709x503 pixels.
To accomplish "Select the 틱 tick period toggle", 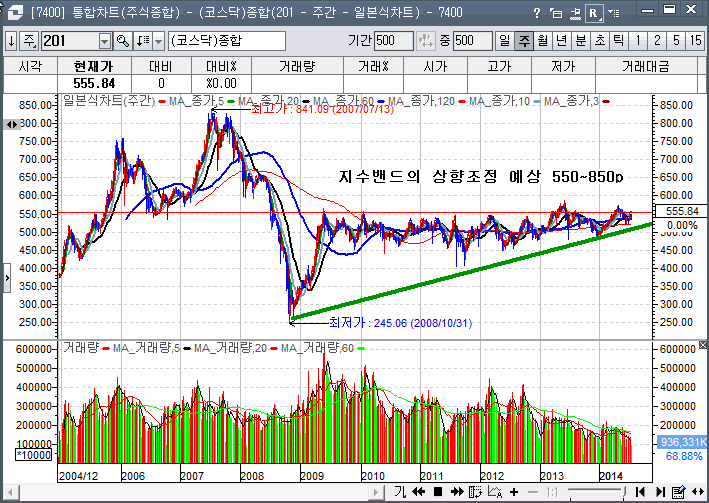I will click(x=618, y=41).
